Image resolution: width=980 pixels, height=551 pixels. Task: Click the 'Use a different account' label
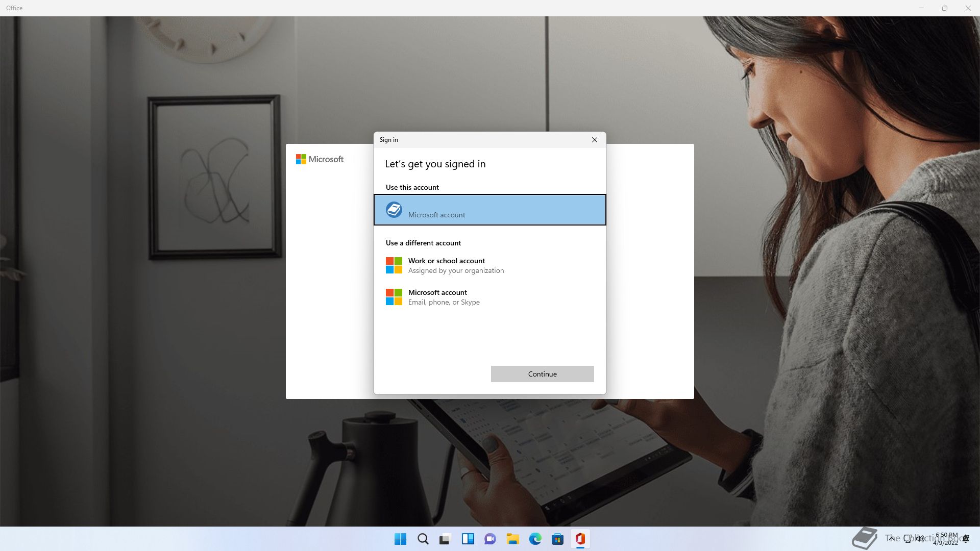click(x=424, y=243)
